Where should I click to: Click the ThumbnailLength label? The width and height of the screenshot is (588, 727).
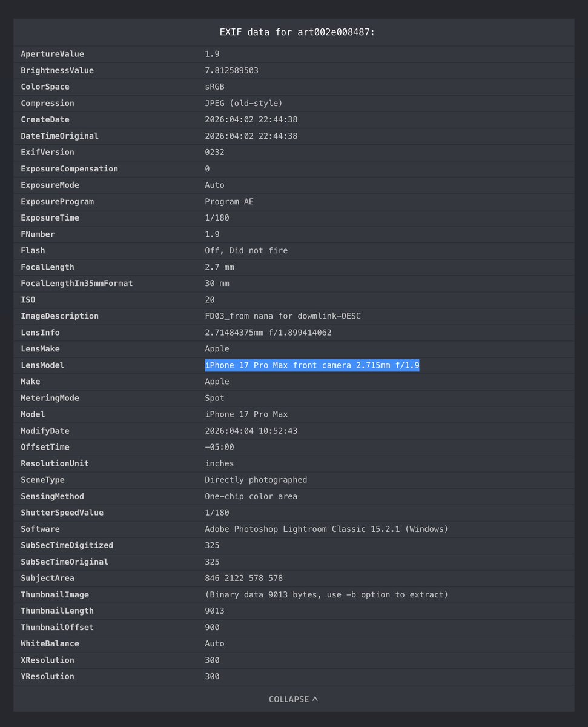pyautogui.click(x=58, y=611)
